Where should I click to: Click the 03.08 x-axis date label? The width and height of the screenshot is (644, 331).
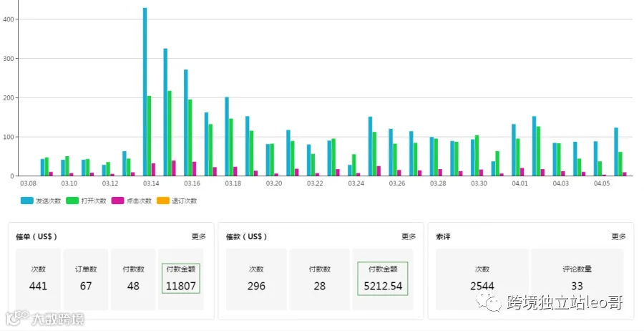pyautogui.click(x=28, y=183)
